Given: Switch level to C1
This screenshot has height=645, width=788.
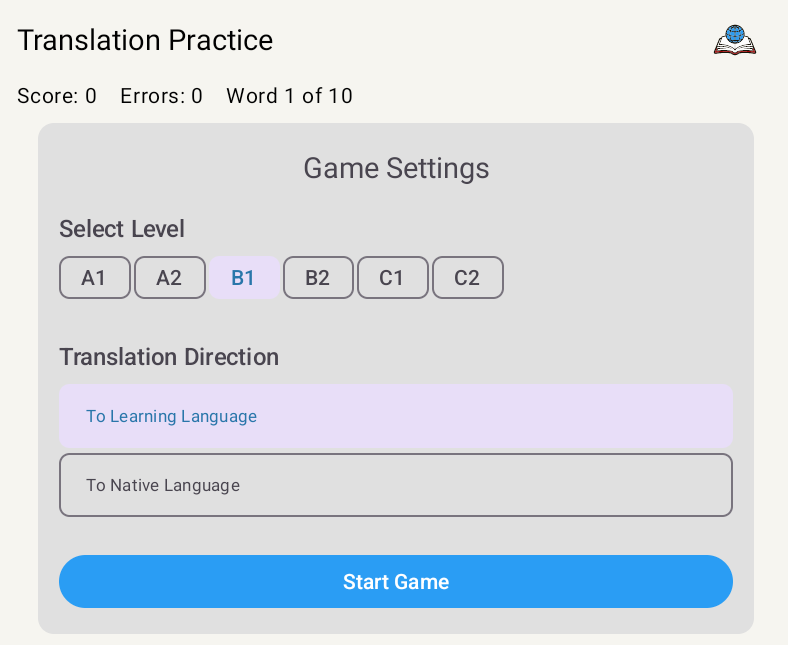Looking at the screenshot, I should click(x=392, y=278).
